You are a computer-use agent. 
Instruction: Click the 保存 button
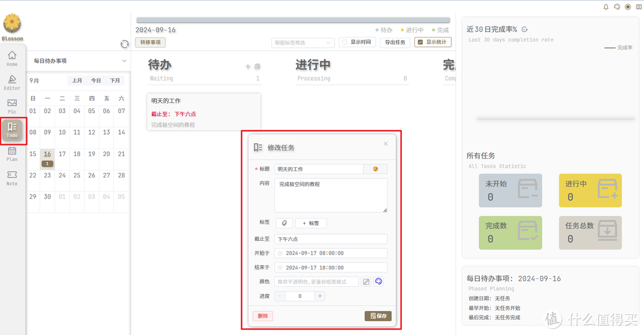tap(378, 316)
